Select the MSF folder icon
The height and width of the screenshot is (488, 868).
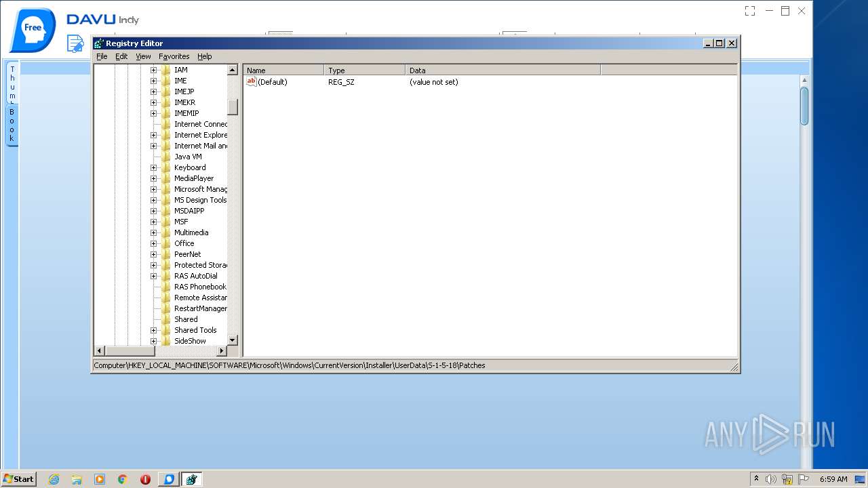point(166,222)
